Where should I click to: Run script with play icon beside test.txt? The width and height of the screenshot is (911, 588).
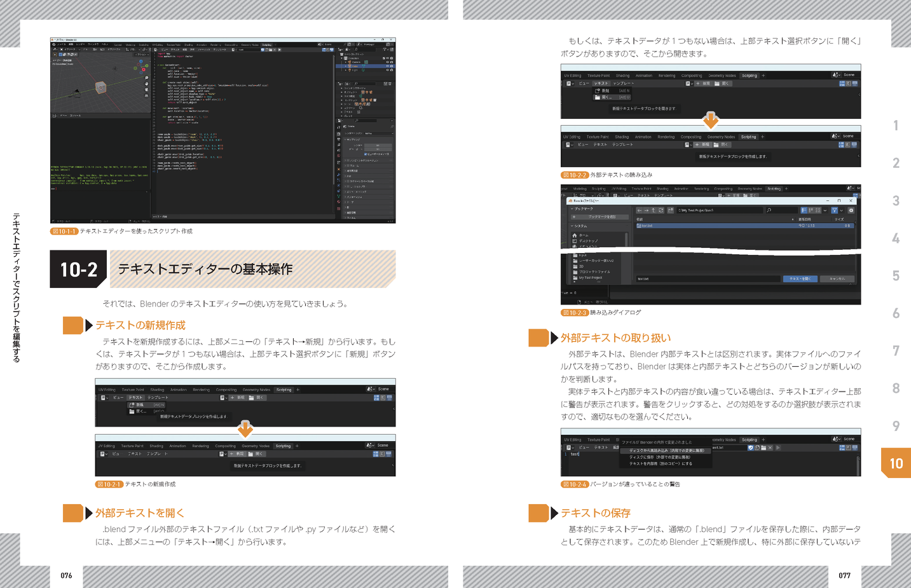click(x=778, y=448)
